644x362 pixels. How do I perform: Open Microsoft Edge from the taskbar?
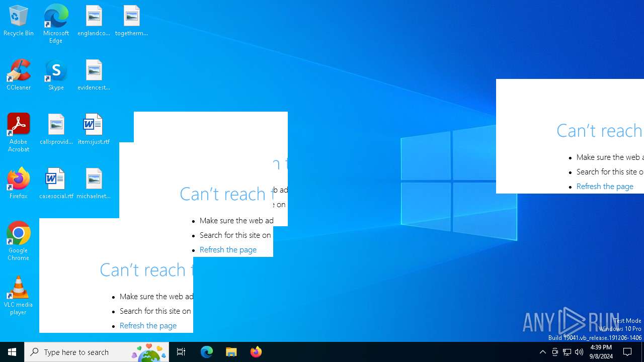(x=207, y=352)
